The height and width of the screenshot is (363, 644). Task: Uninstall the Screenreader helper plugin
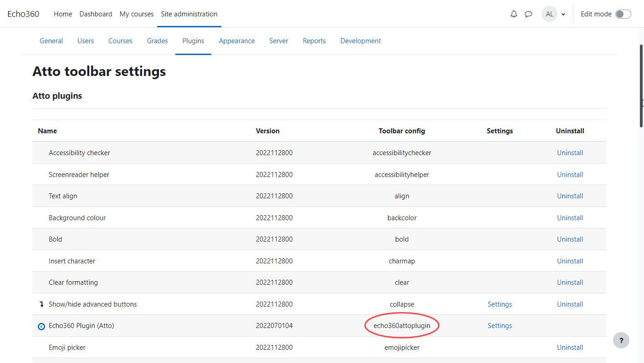570,175
